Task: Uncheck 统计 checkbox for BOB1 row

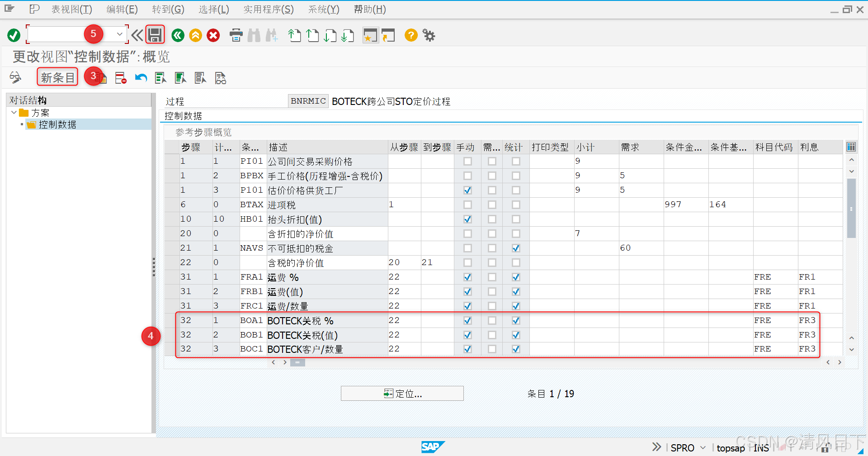Action: click(x=516, y=335)
